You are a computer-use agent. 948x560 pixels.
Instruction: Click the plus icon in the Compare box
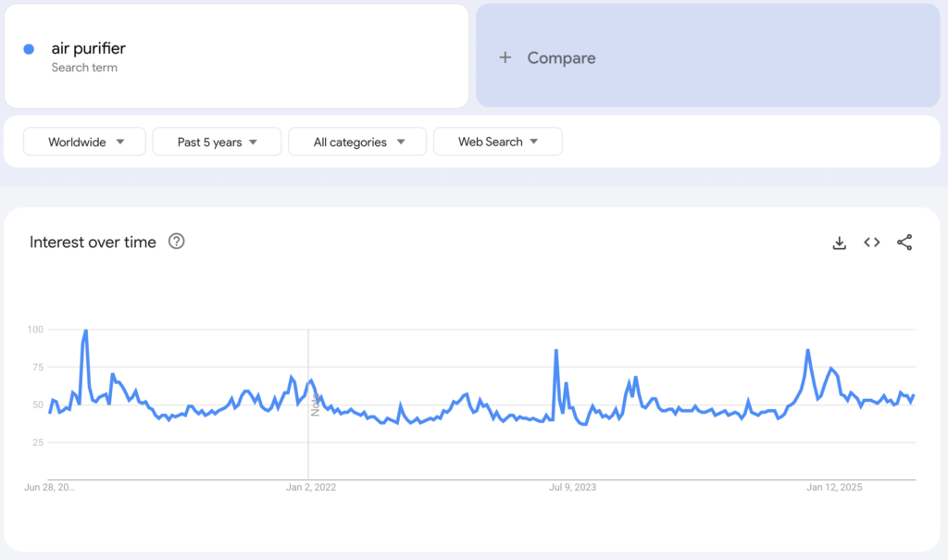click(505, 57)
